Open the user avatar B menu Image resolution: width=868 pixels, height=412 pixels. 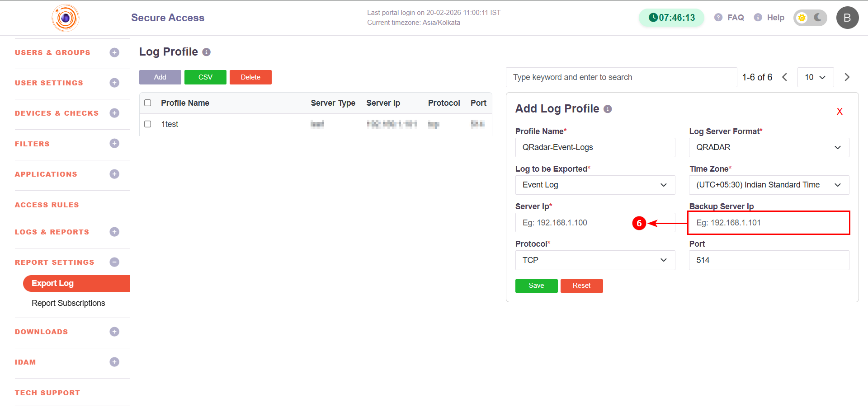pos(847,18)
